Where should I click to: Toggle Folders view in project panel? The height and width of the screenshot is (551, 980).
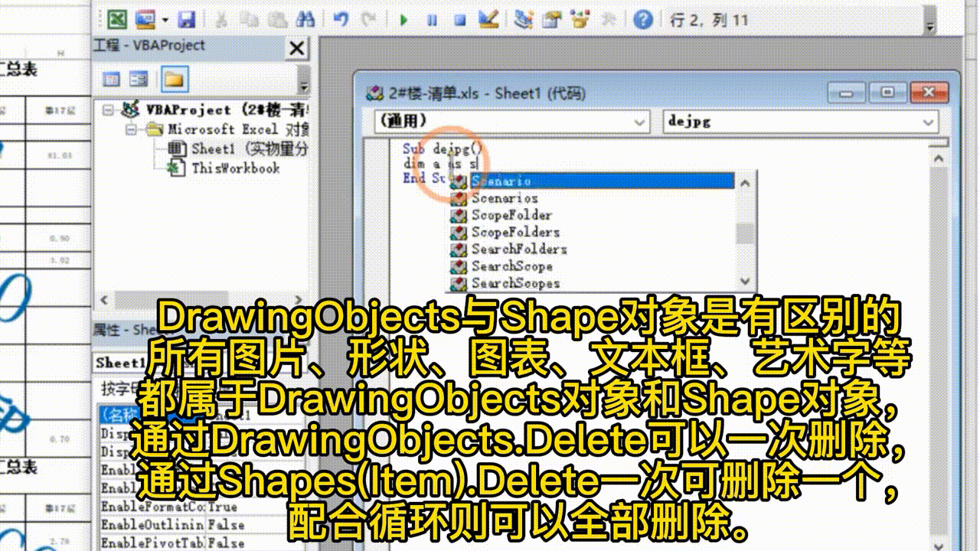point(174,79)
